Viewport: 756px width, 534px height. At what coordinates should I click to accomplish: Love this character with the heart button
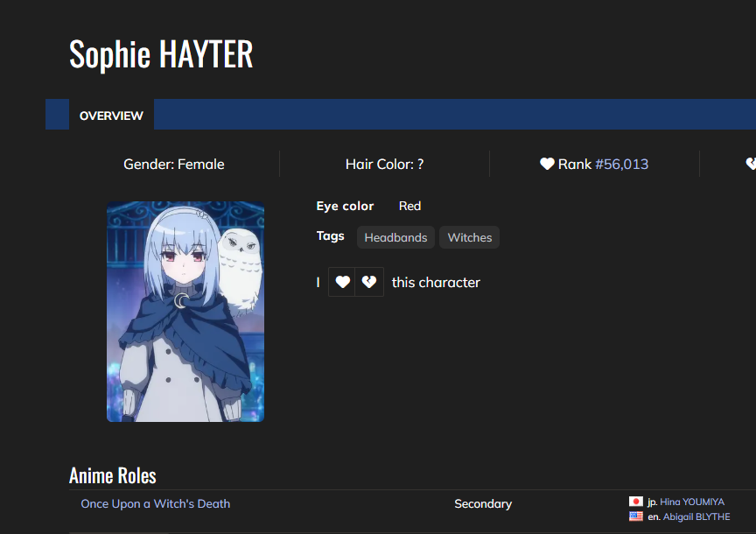pos(342,282)
